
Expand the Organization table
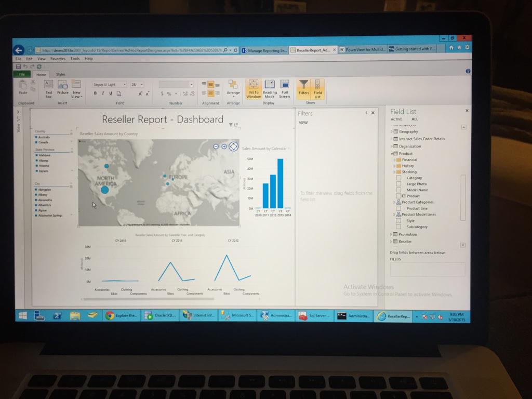(391, 146)
